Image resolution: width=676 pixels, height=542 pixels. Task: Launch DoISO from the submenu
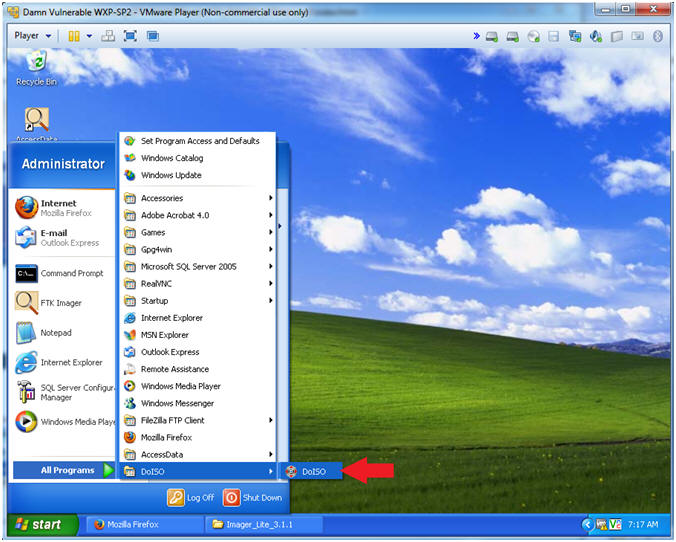click(311, 472)
